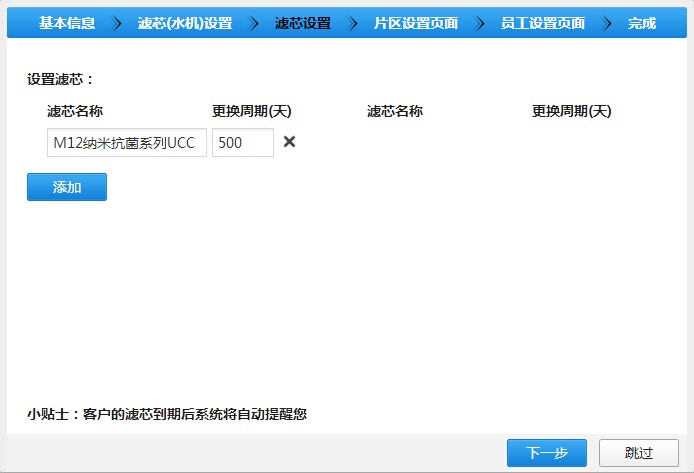Delete the M12 filter row with X icon
Screen dimensions: 694x473
tap(290, 142)
